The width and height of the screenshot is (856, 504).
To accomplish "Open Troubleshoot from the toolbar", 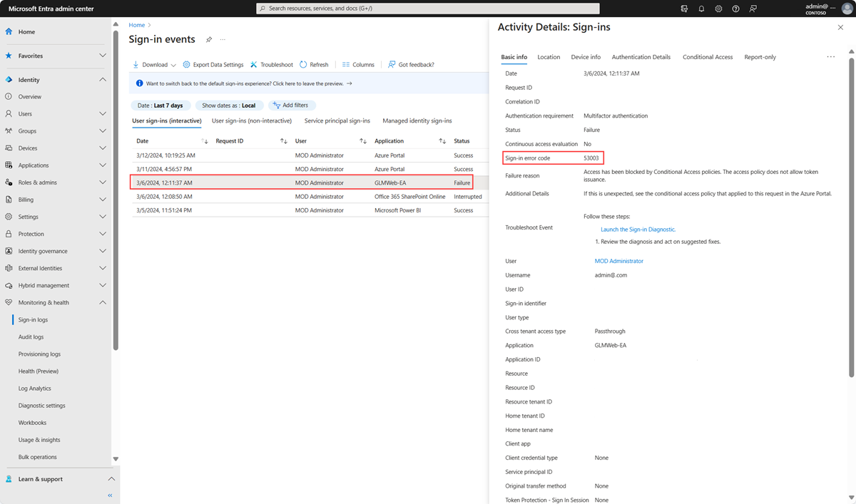I will (x=271, y=65).
